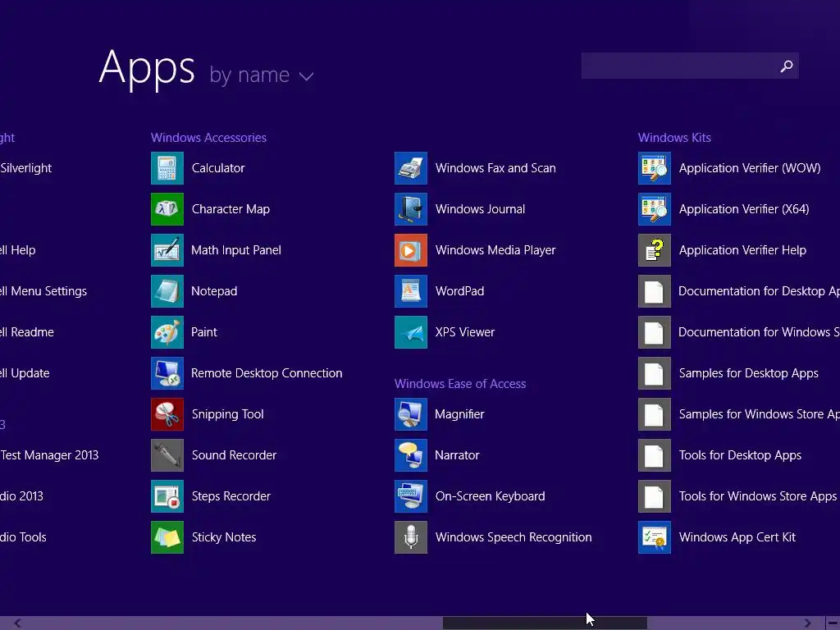The height and width of the screenshot is (630, 840).
Task: Click the 'Silverlight' app label
Action: 25,168
